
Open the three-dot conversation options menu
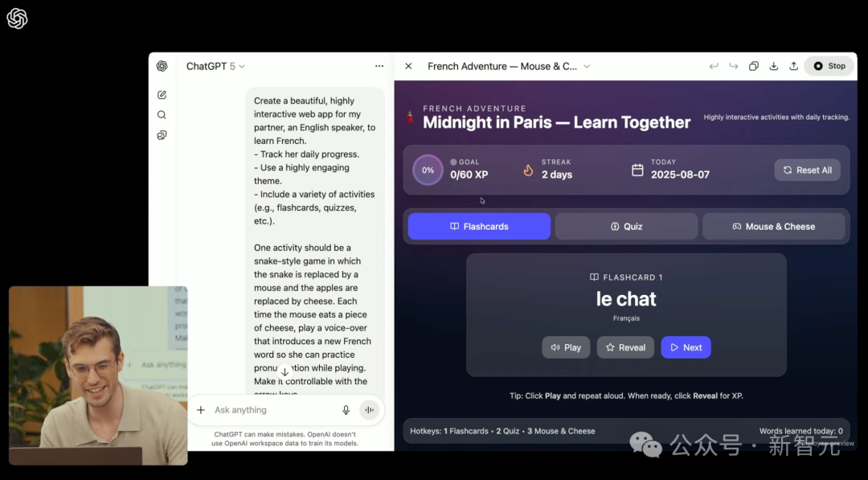coord(379,66)
